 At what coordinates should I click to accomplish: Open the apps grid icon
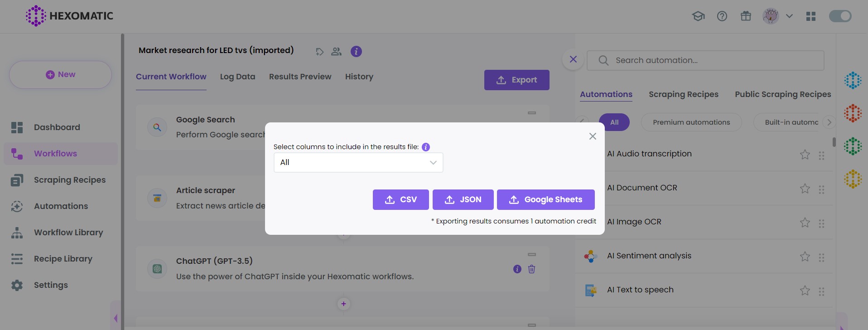coord(810,16)
